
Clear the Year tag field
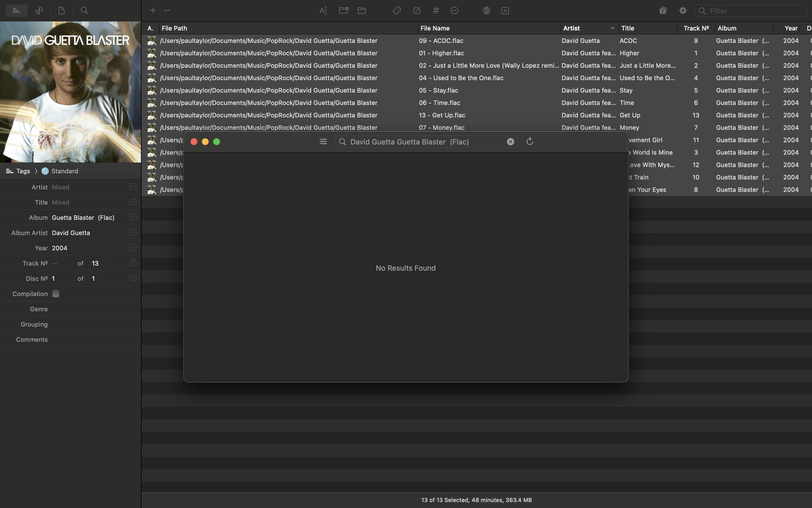click(133, 248)
